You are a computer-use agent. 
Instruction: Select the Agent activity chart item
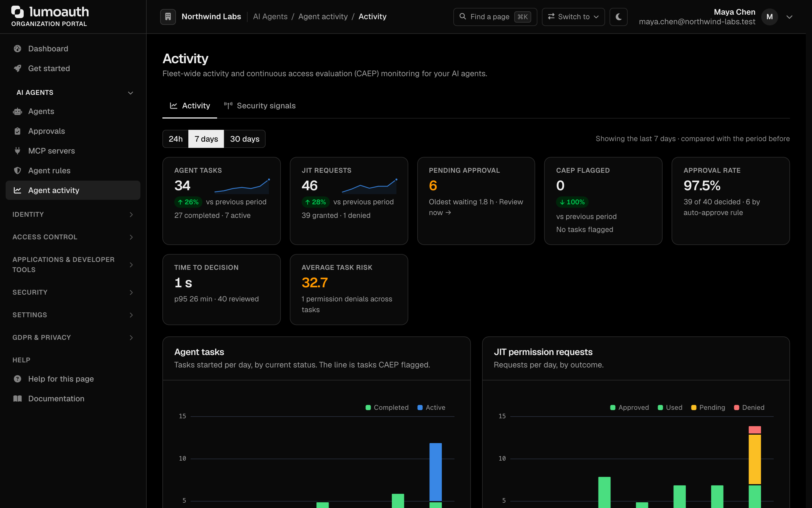coord(73,190)
